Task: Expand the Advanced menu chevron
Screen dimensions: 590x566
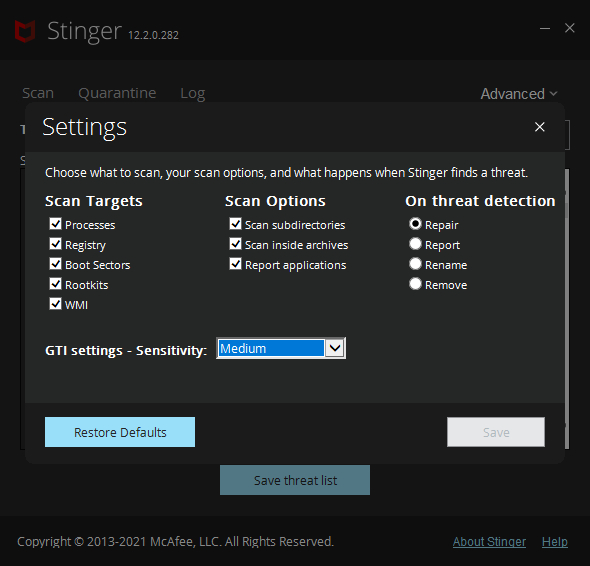Action: click(553, 93)
